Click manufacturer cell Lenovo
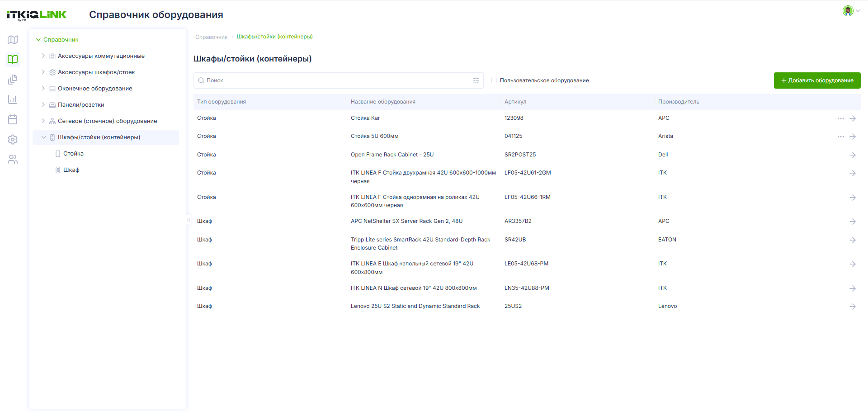This screenshot has height=416, width=868. point(667,306)
